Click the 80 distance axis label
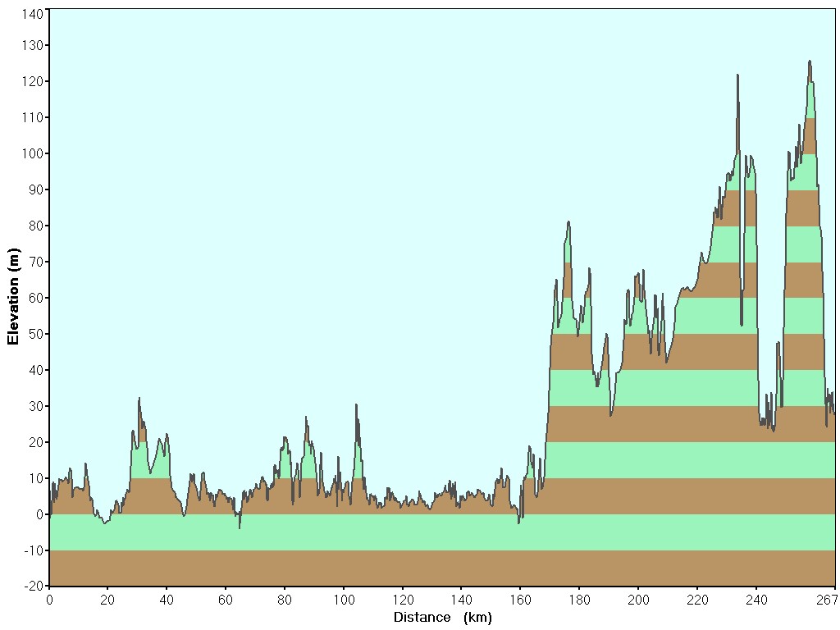Image resolution: width=840 pixels, height=630 pixels. (285, 600)
